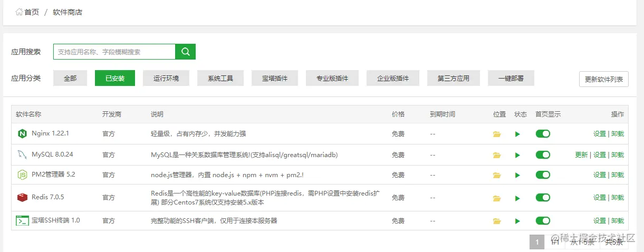Click the PM2管理器 5.2 software name
The width and height of the screenshot is (644, 252).
[x=53, y=175]
